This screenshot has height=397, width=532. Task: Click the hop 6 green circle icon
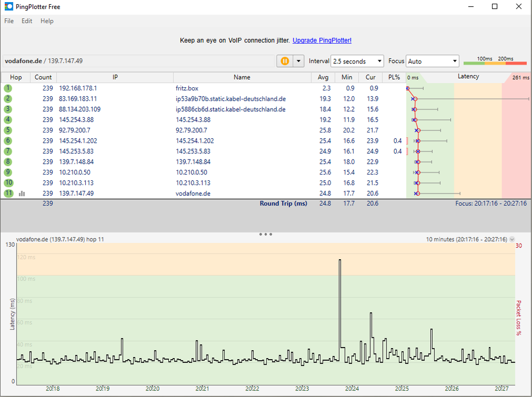pyautogui.click(x=9, y=141)
